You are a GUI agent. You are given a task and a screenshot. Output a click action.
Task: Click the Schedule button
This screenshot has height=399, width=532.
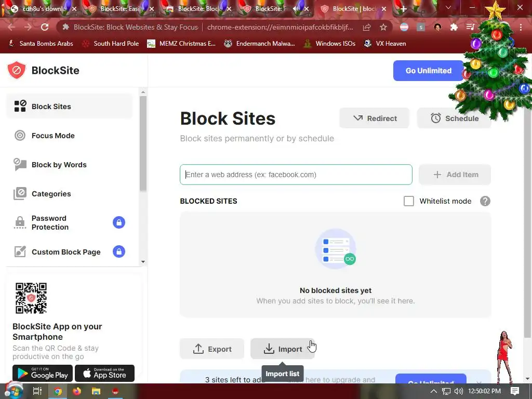[454, 118]
